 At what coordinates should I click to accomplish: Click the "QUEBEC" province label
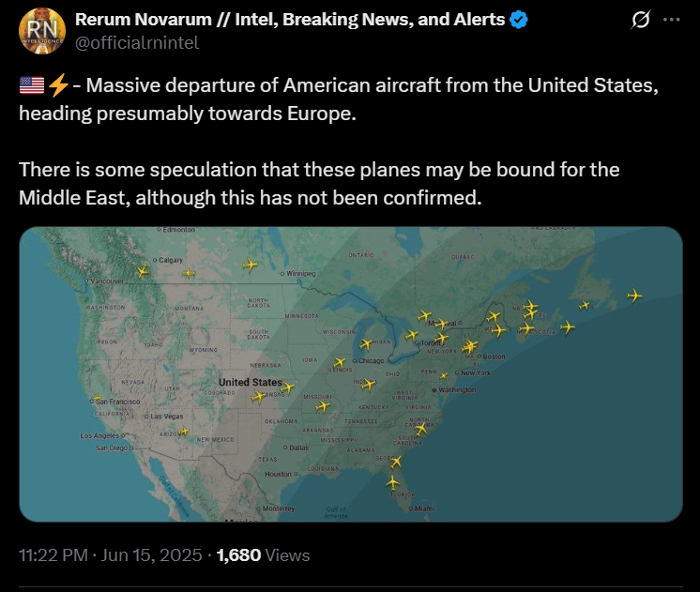[463, 257]
